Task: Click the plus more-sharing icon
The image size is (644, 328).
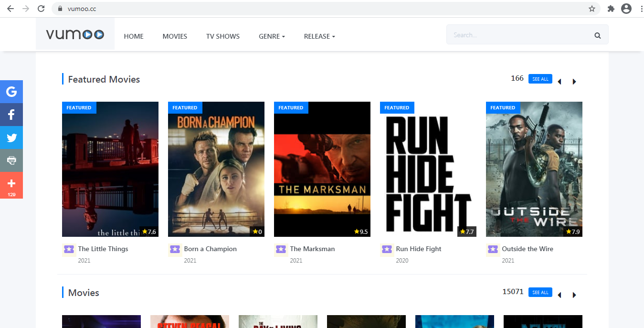Action: coord(11,185)
